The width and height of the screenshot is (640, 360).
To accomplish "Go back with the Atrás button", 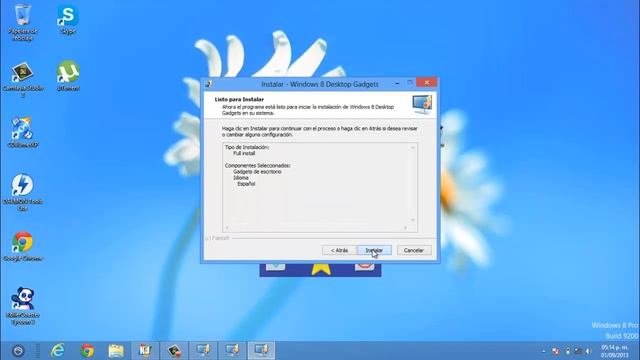I will (339, 250).
